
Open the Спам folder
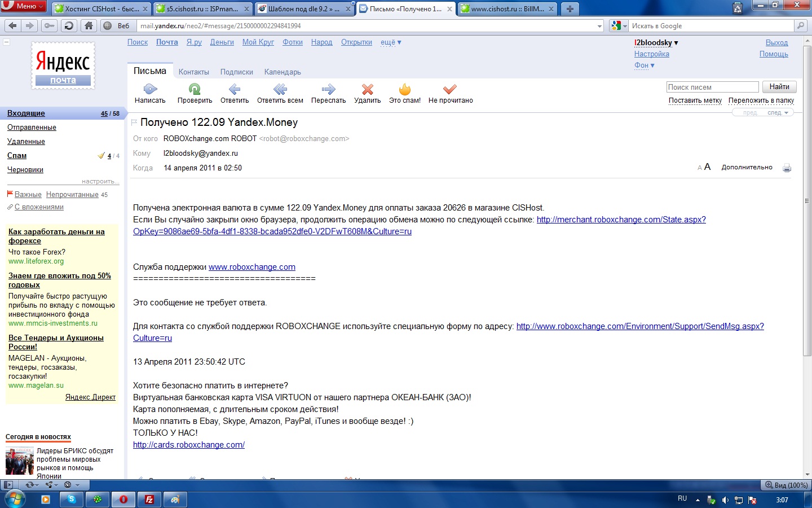point(17,156)
